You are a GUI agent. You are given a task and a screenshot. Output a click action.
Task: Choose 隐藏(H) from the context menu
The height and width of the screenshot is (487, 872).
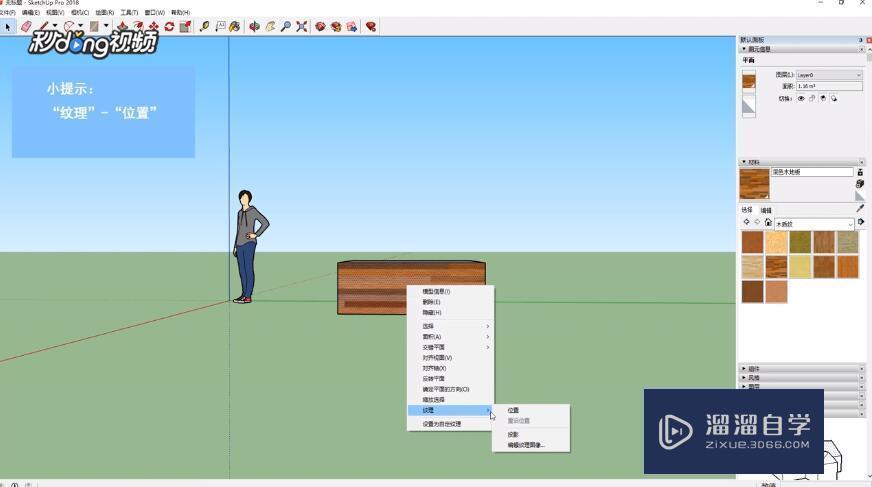click(431, 313)
